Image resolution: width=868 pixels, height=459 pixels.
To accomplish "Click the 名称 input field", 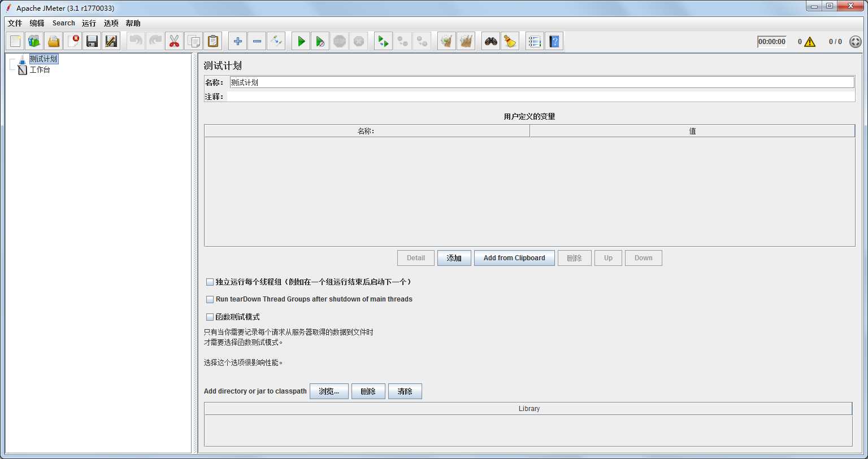I will click(x=542, y=82).
